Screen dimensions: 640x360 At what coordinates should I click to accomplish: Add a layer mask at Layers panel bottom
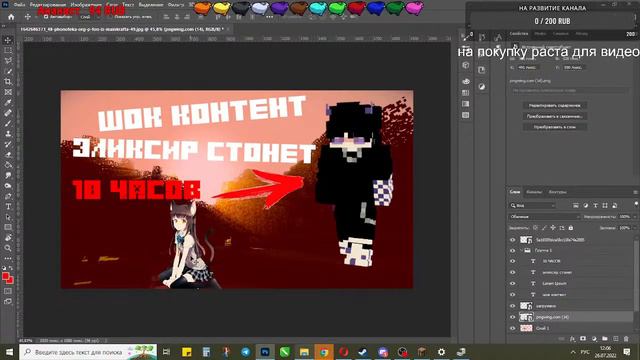coord(583,339)
